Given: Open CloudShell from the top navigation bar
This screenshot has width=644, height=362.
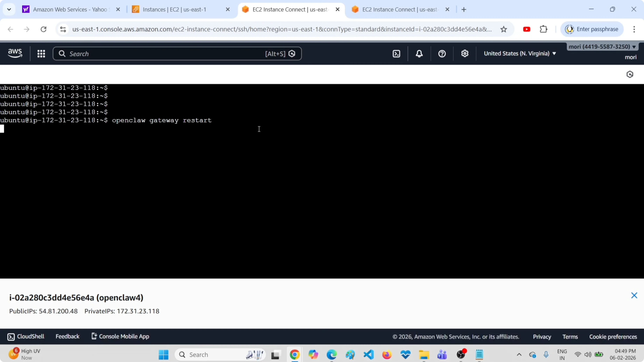Looking at the screenshot, I should pyautogui.click(x=396, y=54).
